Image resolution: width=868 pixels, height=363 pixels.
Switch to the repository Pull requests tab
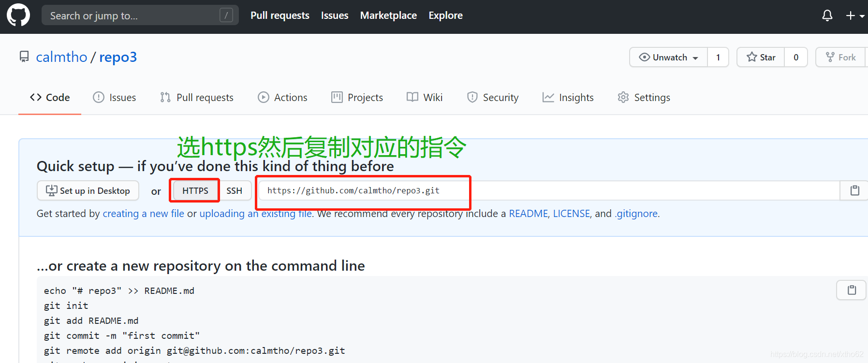click(197, 98)
